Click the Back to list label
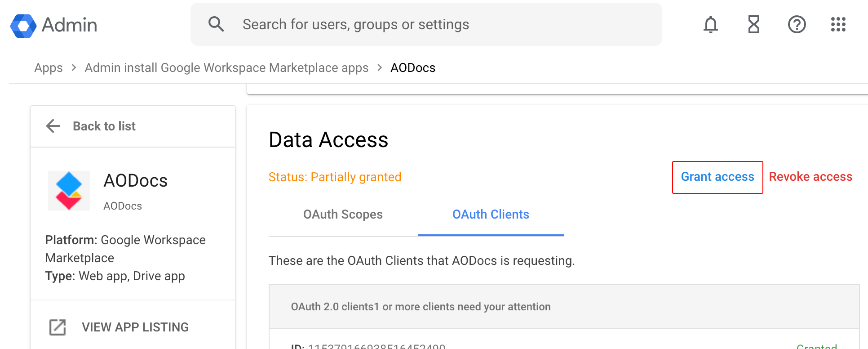The image size is (868, 349). coord(104,126)
